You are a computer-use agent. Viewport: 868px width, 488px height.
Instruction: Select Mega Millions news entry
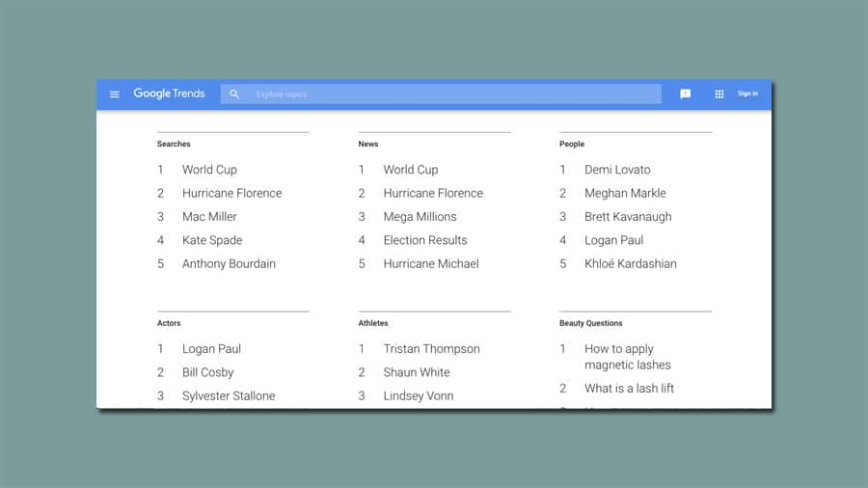pos(420,217)
